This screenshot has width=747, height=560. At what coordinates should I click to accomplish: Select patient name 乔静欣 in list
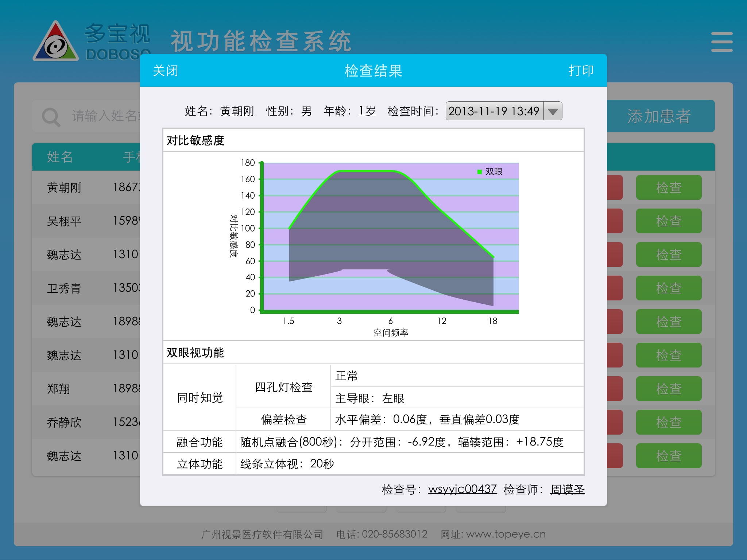(x=64, y=422)
